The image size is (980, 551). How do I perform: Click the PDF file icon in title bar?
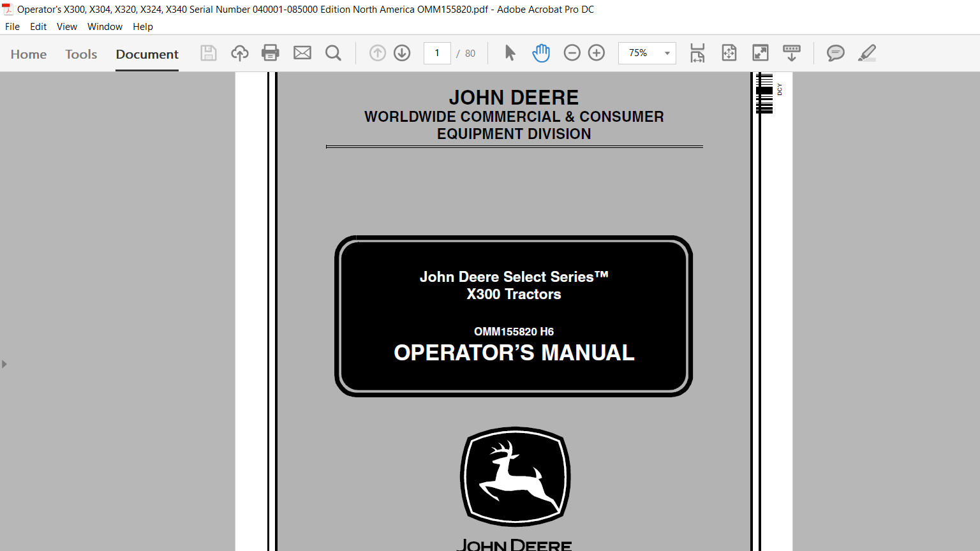(8, 9)
